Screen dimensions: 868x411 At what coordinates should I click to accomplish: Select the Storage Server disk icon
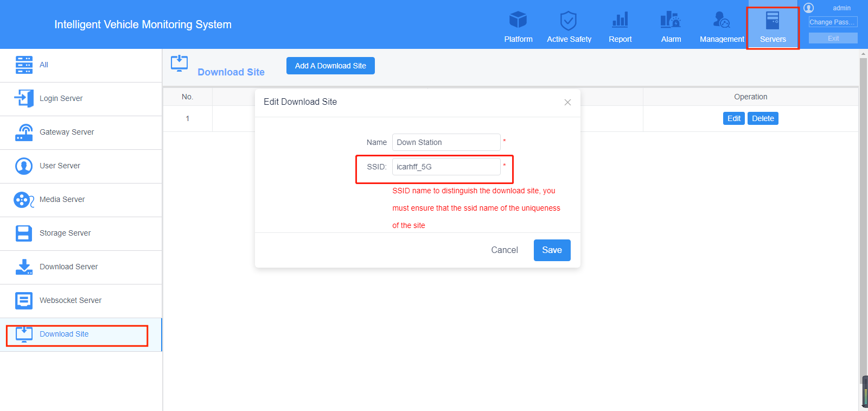(x=24, y=233)
